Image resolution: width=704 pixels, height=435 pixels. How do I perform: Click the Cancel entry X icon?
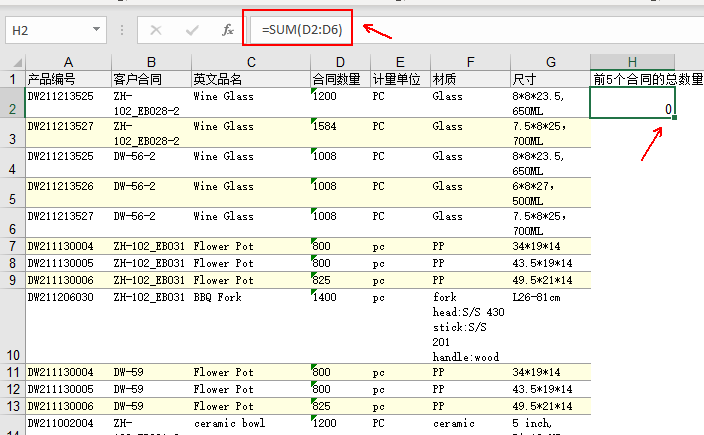(x=156, y=30)
